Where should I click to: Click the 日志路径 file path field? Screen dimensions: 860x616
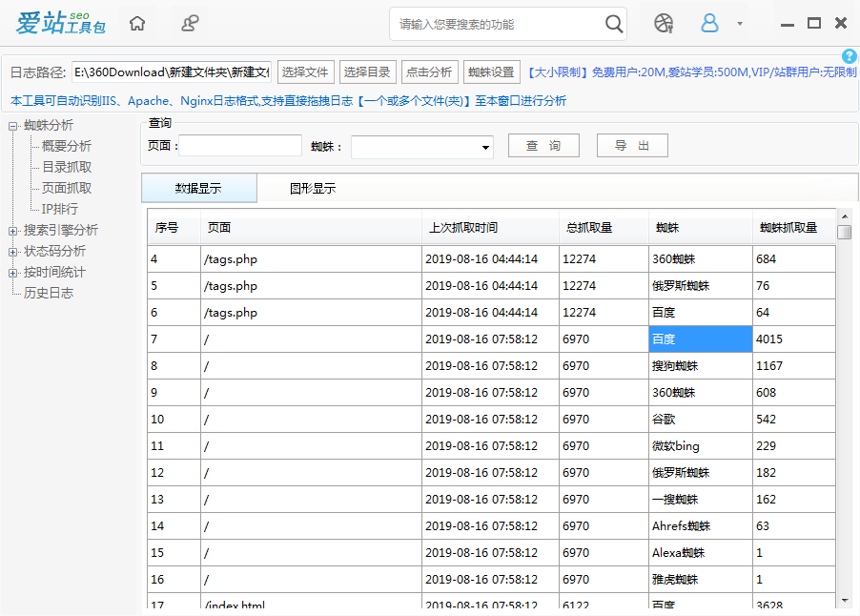coord(171,72)
